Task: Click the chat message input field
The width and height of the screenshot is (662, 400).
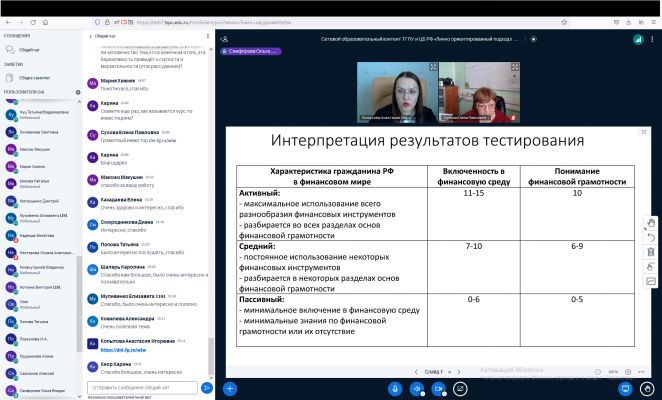Action: 142,387
